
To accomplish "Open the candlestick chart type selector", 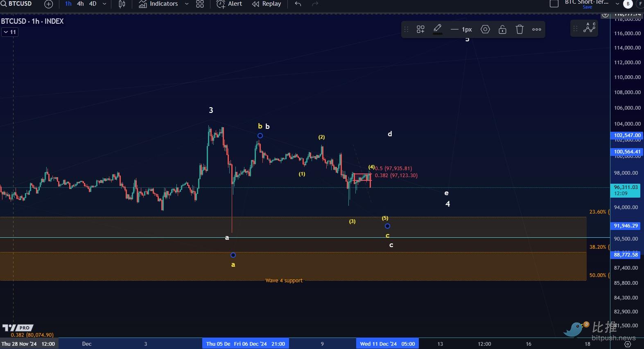I will pos(122,4).
